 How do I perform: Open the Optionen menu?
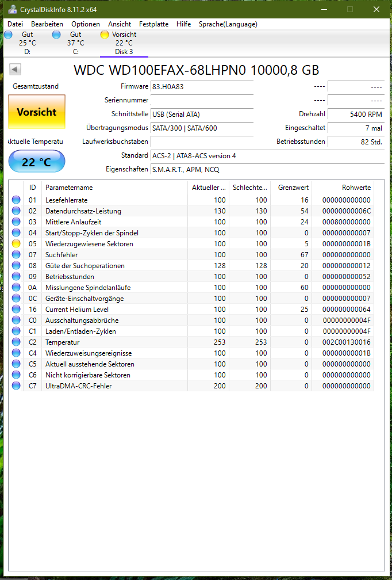[86, 24]
